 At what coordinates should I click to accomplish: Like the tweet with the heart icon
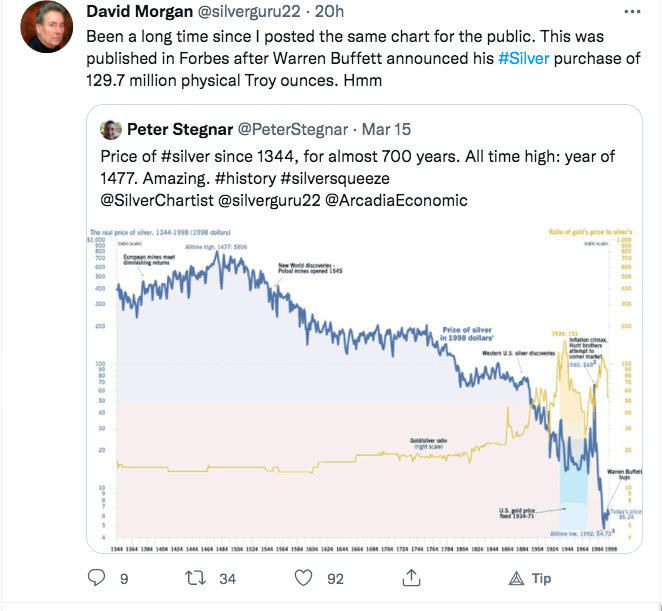[307, 578]
